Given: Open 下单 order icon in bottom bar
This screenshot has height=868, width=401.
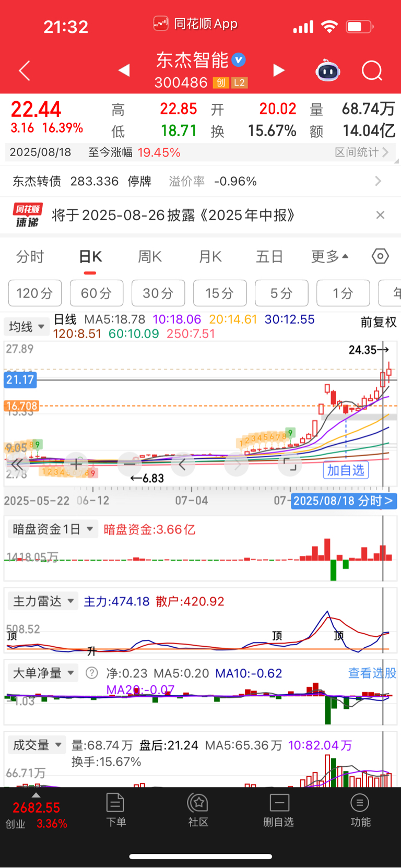Looking at the screenshot, I should 116,810.
